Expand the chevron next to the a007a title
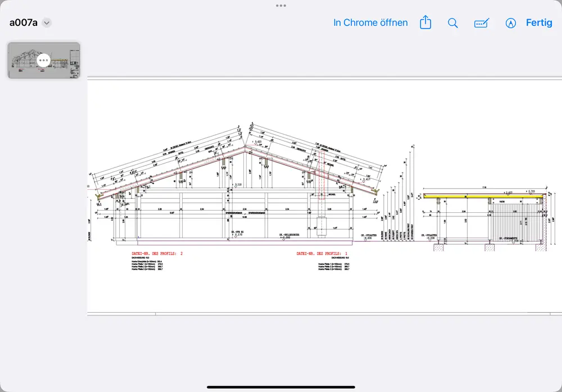Viewport: 562px width, 392px height. point(47,23)
